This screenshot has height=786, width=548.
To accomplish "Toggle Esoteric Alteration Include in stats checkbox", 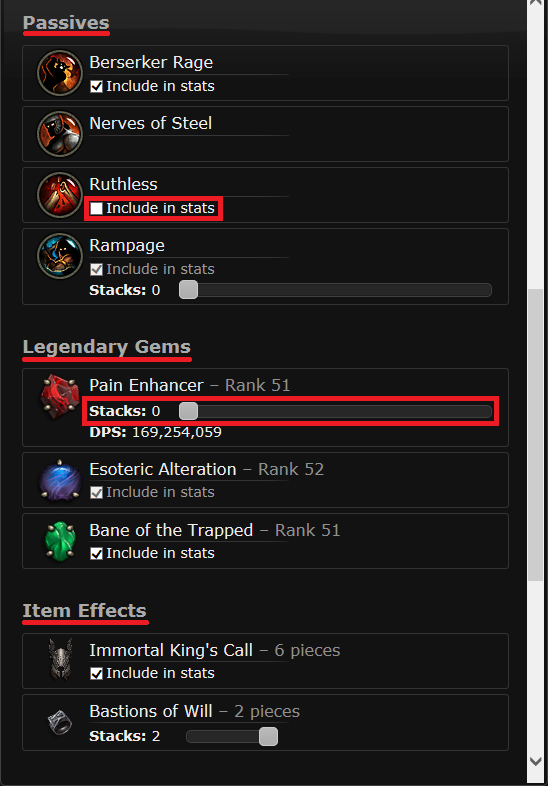I will click(96, 493).
